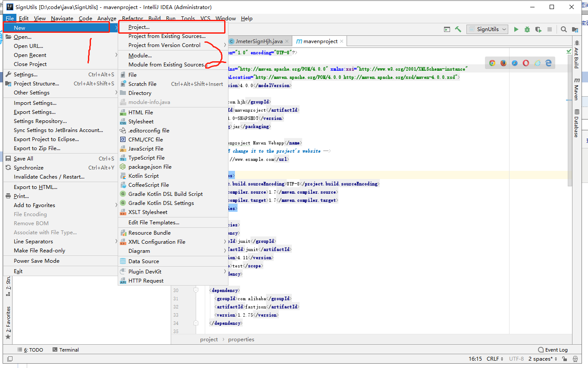Expand the Open Recent submenu
The height and width of the screenshot is (368, 588).
[x=60, y=55]
